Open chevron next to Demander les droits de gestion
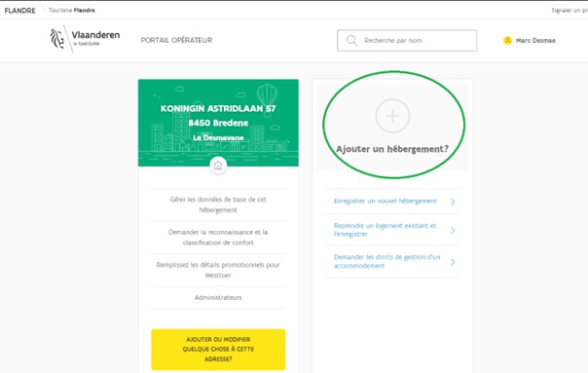This screenshot has width=588, height=373. coord(453,262)
